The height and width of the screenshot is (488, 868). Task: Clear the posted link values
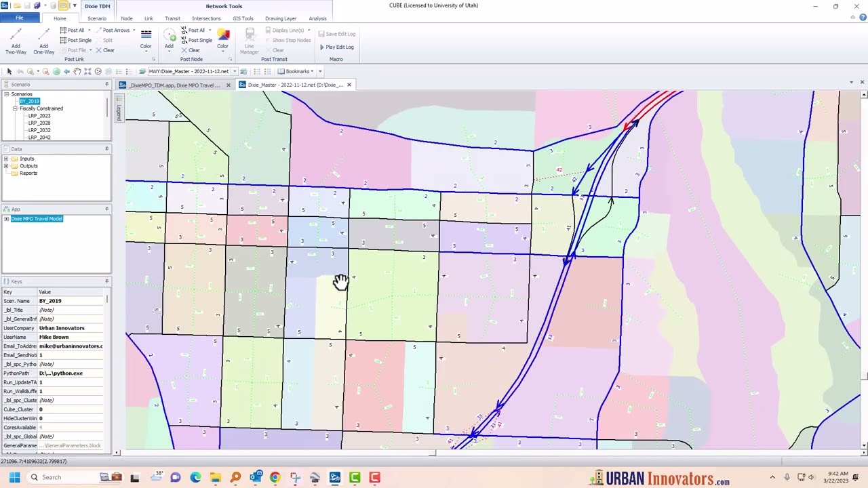[105, 50]
